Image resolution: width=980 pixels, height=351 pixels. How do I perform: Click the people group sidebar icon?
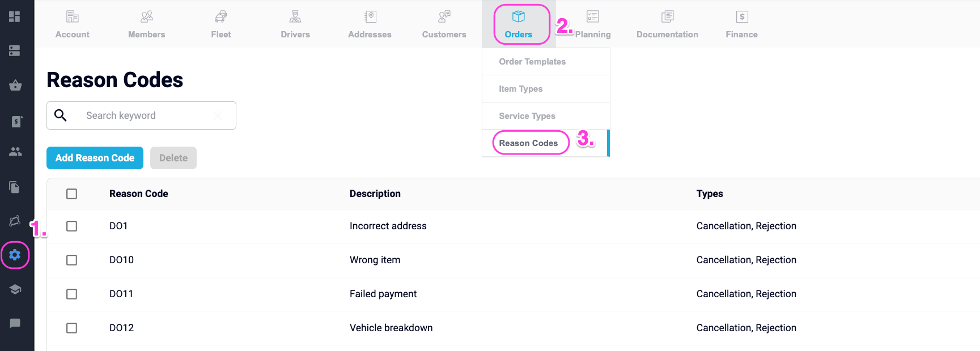pyautogui.click(x=15, y=151)
